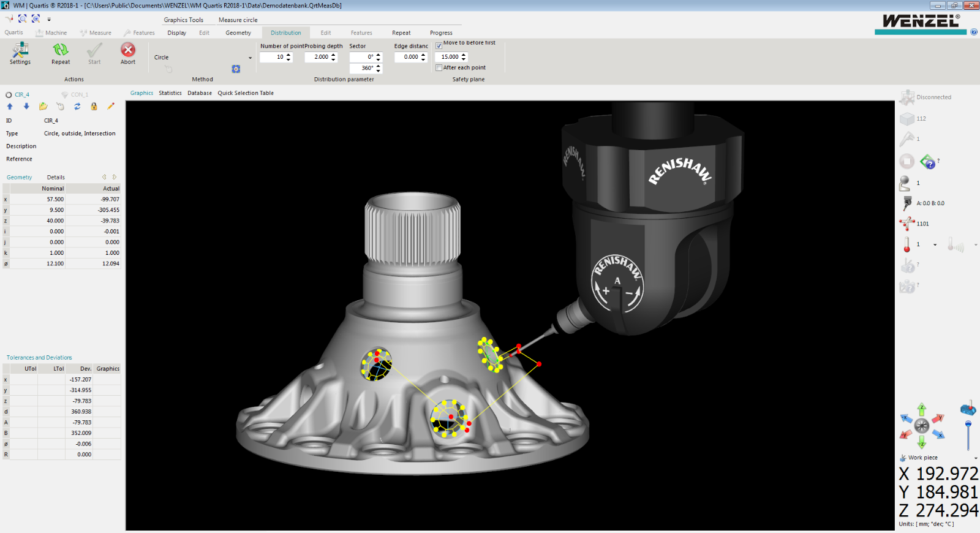The height and width of the screenshot is (533, 980).
Task: Click the green Repeat arrows icon
Action: coord(60,50)
